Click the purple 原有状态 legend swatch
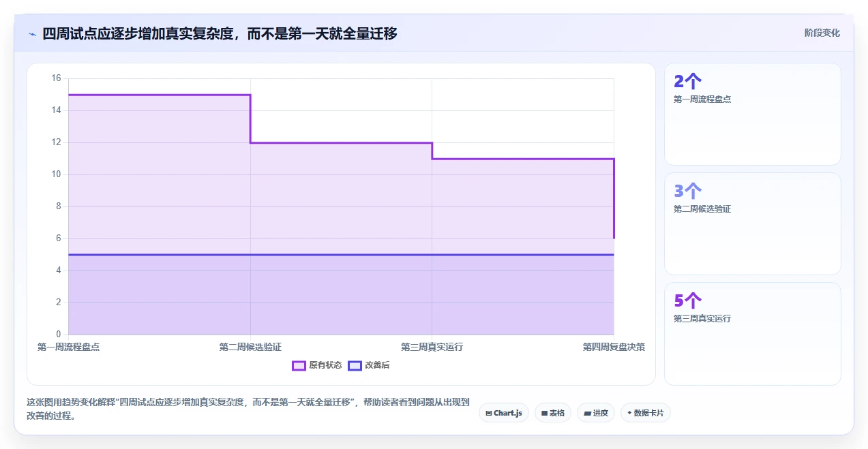 (299, 366)
